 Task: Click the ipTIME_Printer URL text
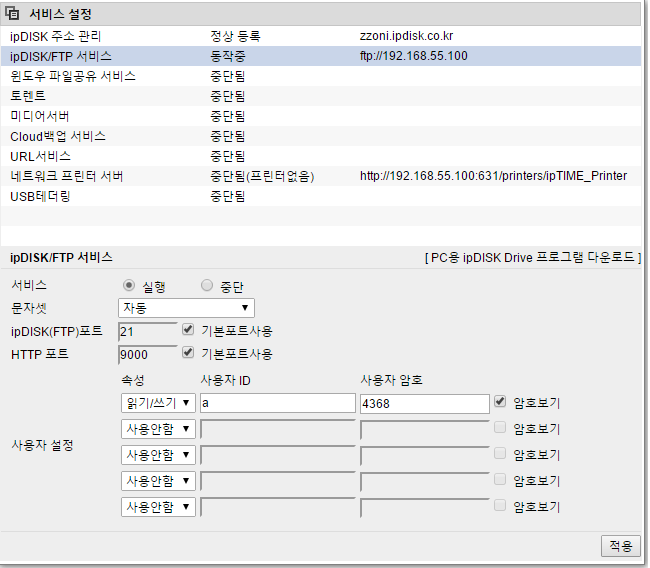pyautogui.click(x=493, y=176)
